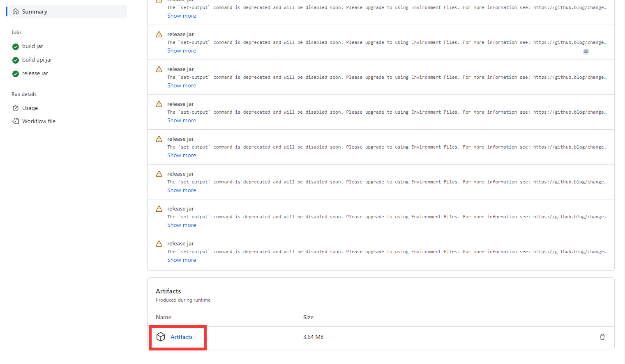Viewport: 625px width, 364px height.
Task: Click the home icon next to Summary
Action: click(16, 11)
